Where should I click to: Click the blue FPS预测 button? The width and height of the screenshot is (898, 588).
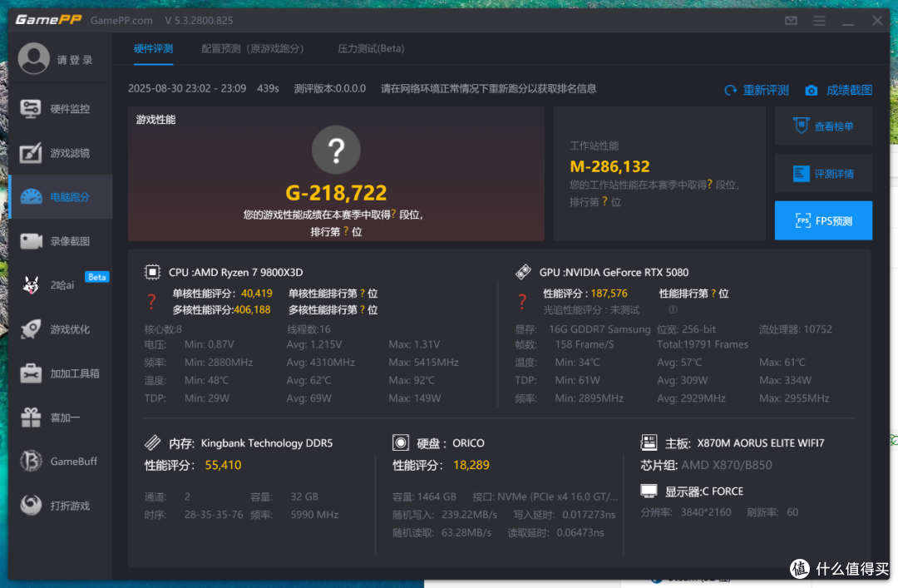tap(823, 220)
